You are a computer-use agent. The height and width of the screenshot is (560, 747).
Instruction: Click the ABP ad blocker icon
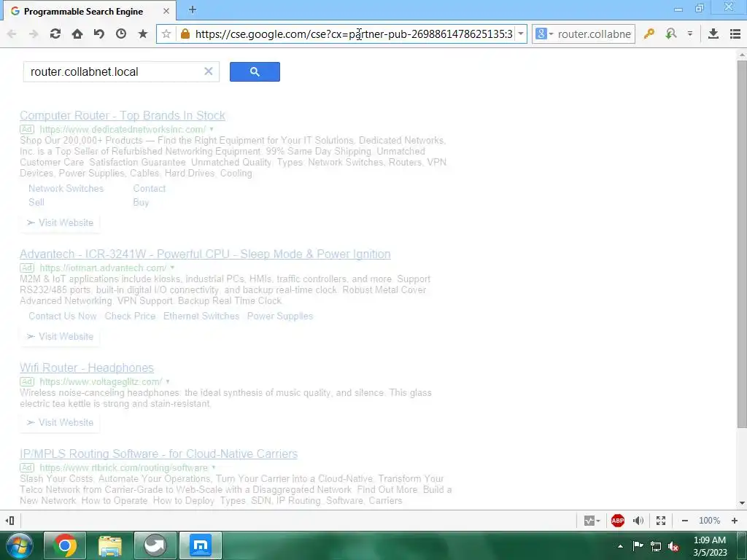click(618, 521)
